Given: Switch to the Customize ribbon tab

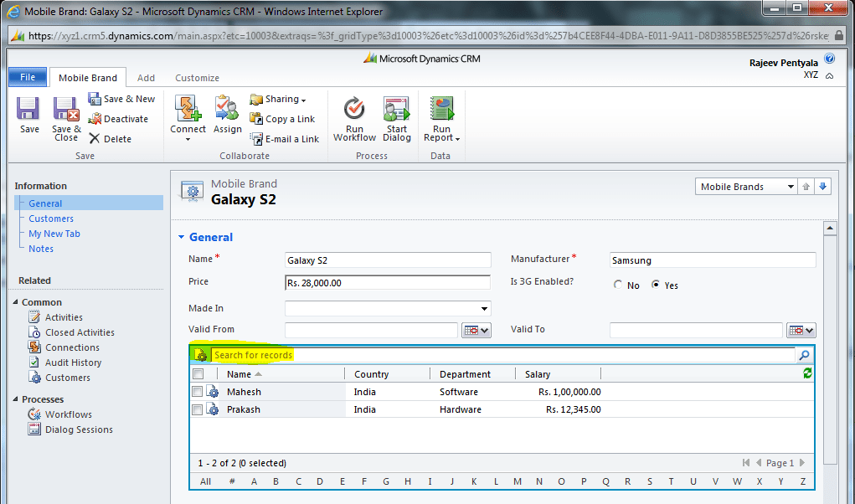Looking at the screenshot, I should click(197, 78).
